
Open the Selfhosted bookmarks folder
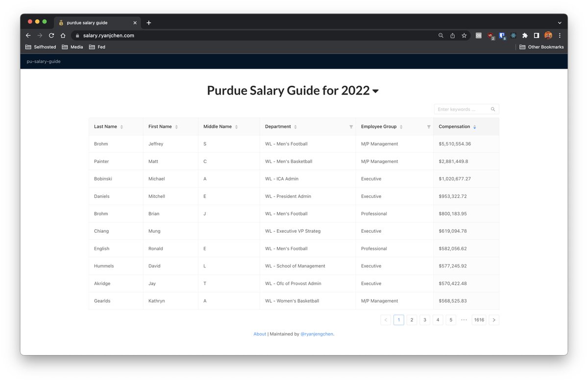(41, 47)
